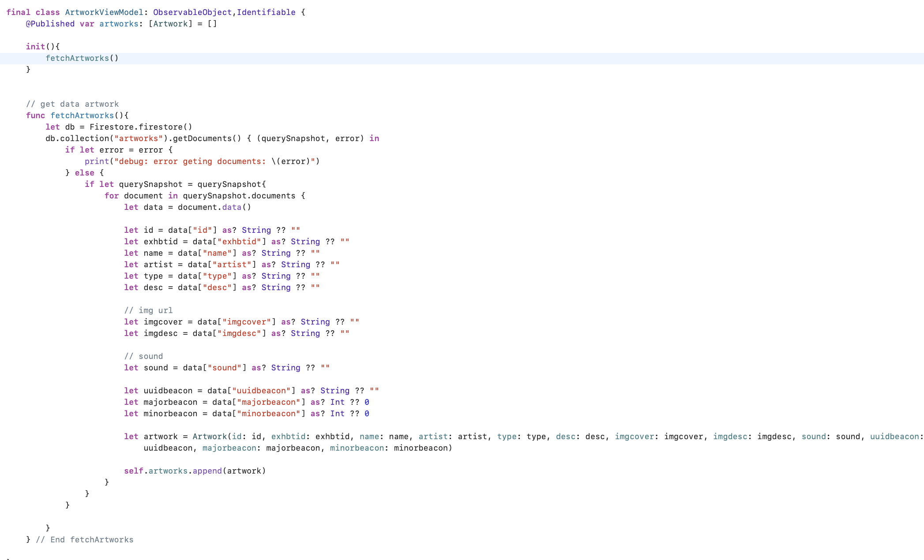The width and height of the screenshot is (924, 560).
Task: Click the "majorbeacon" string key
Action: pos(268,402)
